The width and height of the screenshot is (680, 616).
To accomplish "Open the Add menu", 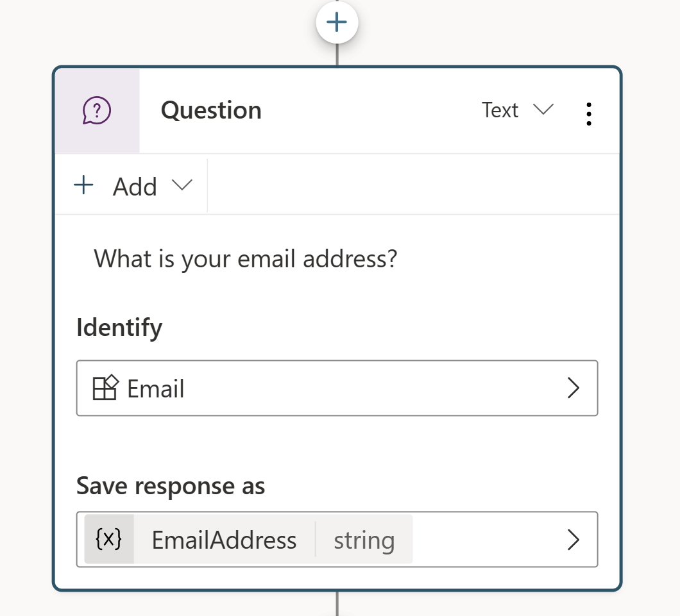I will pyautogui.click(x=132, y=187).
